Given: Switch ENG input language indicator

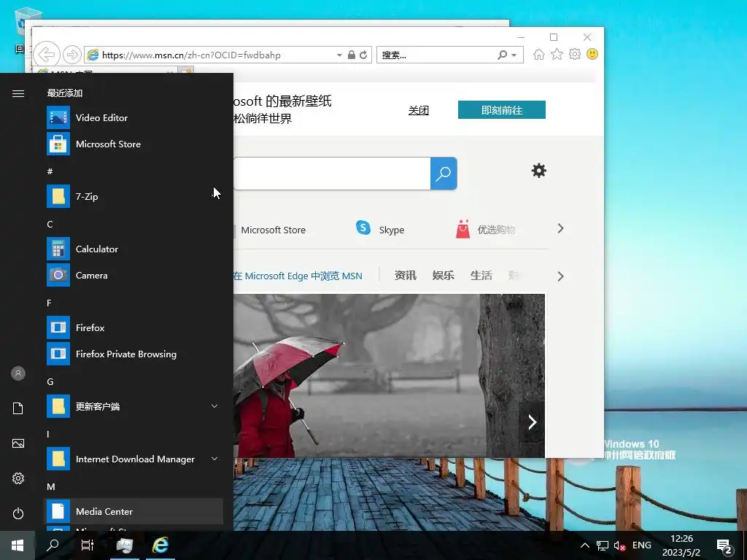Looking at the screenshot, I should [x=642, y=545].
